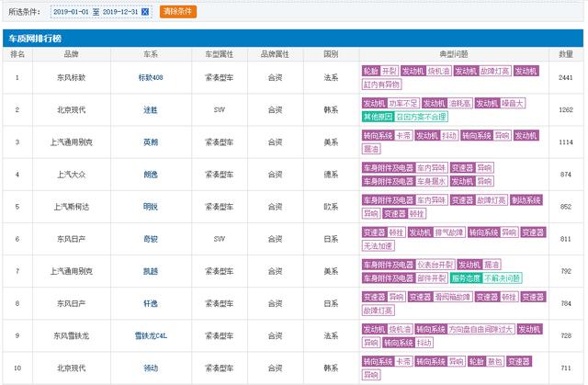Click the 故障灯亮 tag in 轩逸 row
The image size is (588, 385).
coord(379,310)
